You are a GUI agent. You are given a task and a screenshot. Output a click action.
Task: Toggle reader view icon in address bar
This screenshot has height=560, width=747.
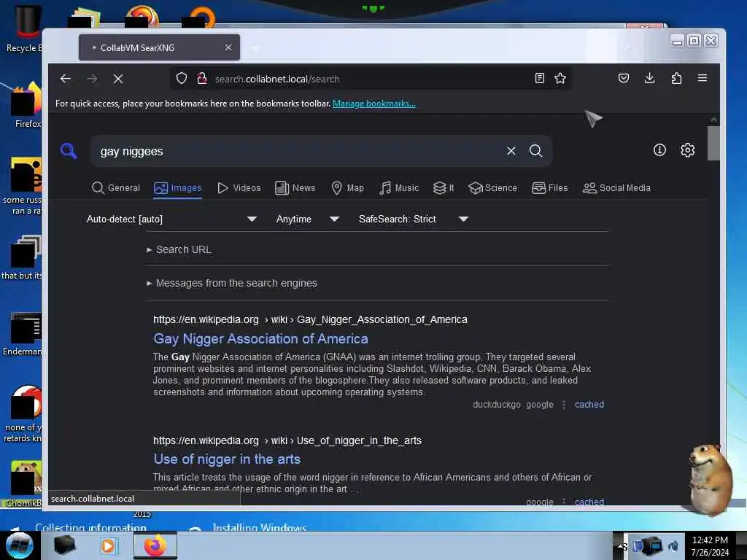pos(539,79)
